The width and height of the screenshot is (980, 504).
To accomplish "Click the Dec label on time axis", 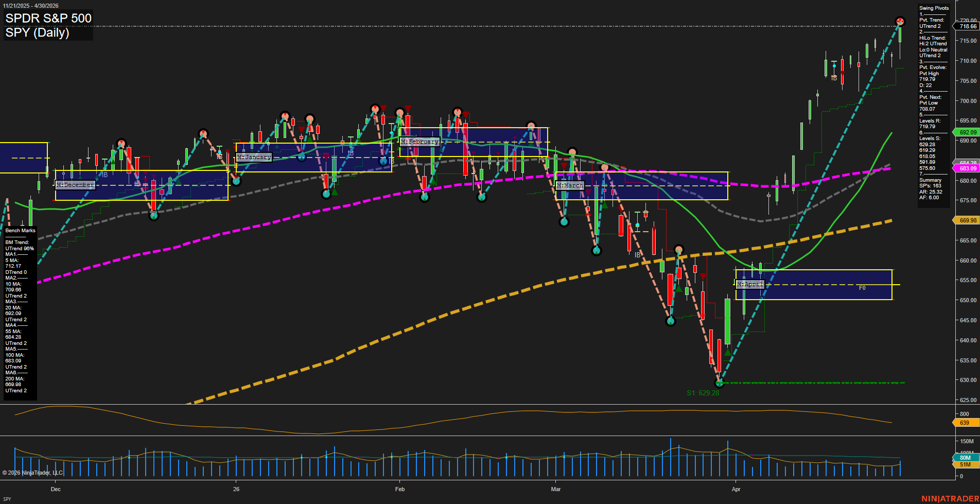I will [x=56, y=489].
